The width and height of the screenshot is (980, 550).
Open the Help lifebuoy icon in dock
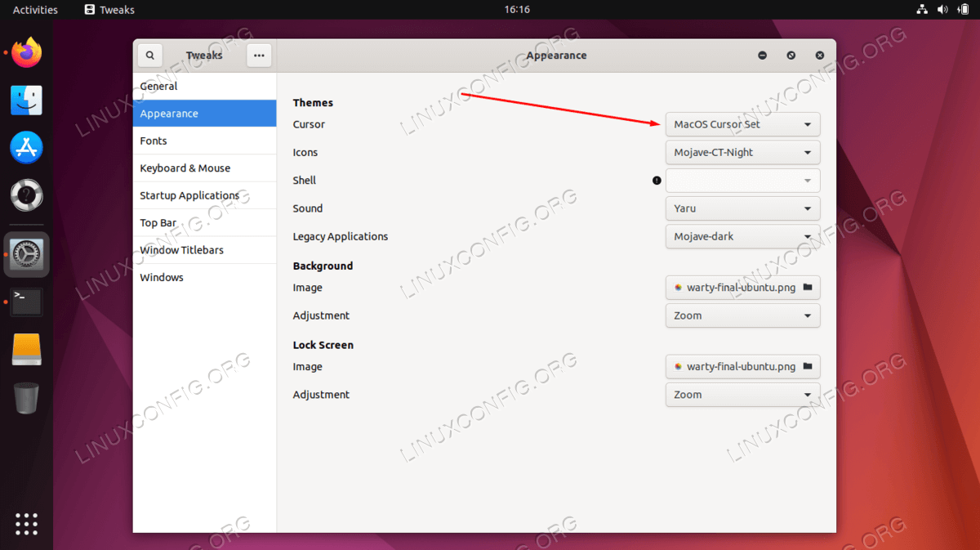(x=27, y=195)
